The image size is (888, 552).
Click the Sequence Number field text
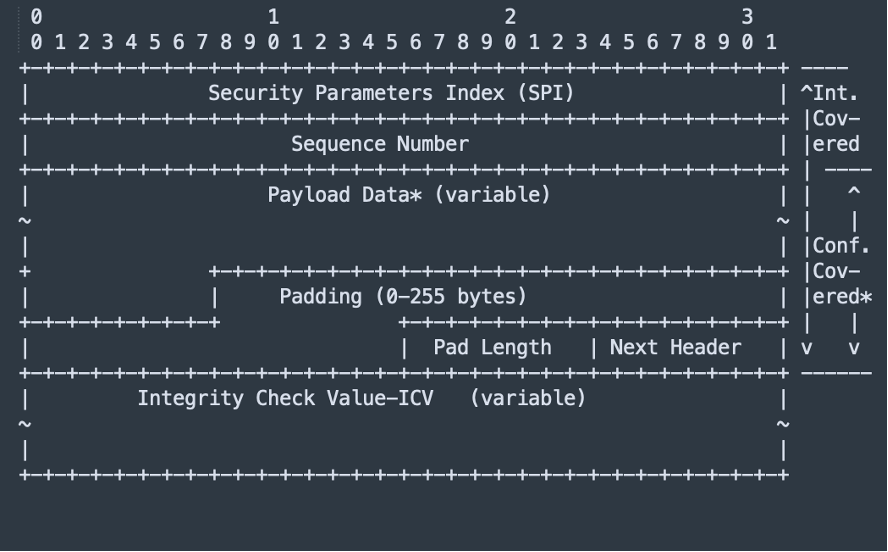point(379,144)
